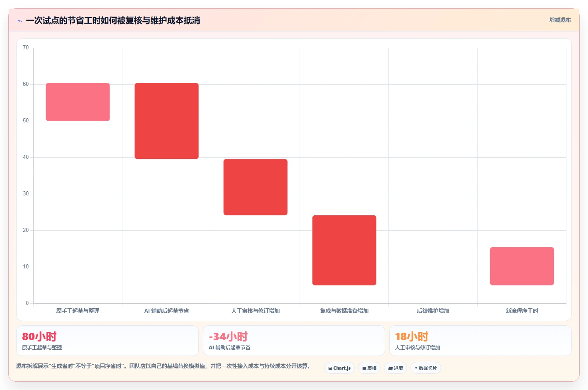Click the y-axis value 0
The width and height of the screenshot is (588, 390).
(27, 303)
